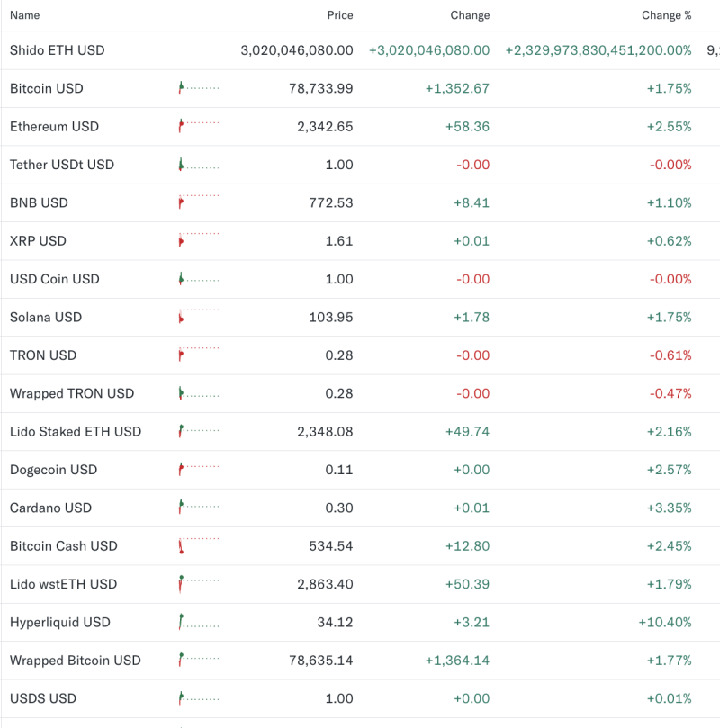Viewport: 720px width, 728px height.
Task: Sort the table by the Name column
Action: pyautogui.click(x=25, y=15)
